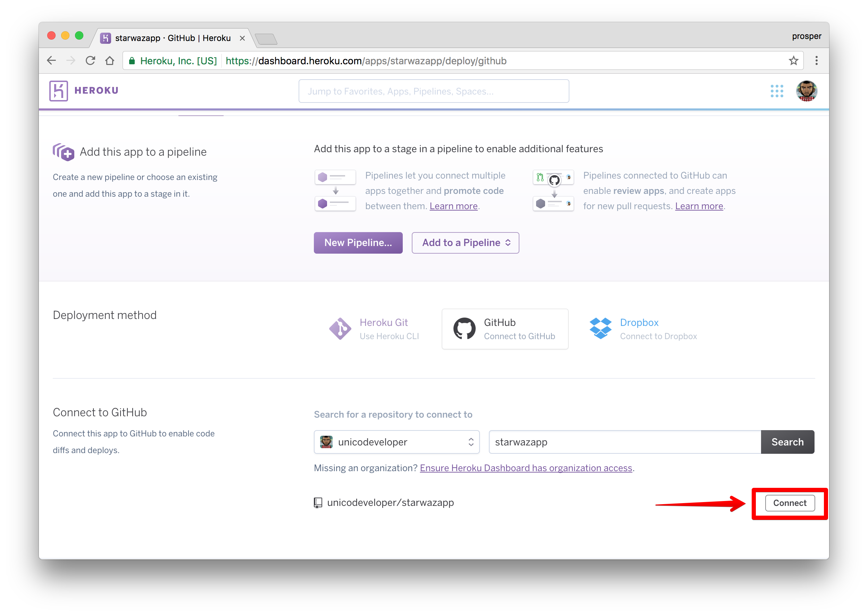Reload the page
The height and width of the screenshot is (615, 868).
pyautogui.click(x=90, y=60)
